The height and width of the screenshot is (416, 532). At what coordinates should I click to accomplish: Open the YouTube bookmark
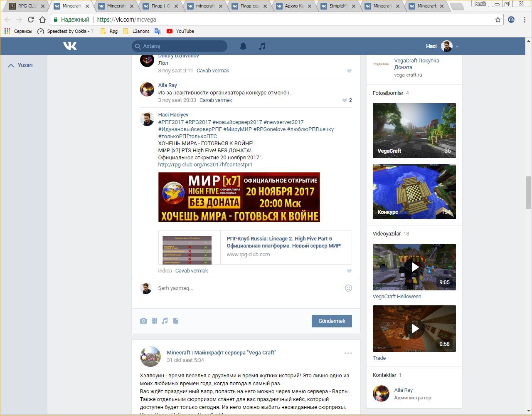pyautogui.click(x=180, y=31)
